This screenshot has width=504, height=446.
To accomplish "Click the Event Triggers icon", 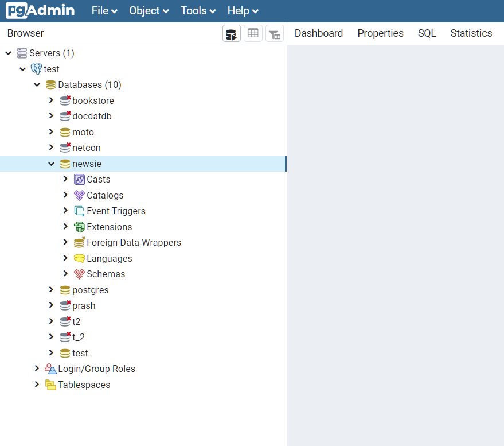I will [x=79, y=211].
